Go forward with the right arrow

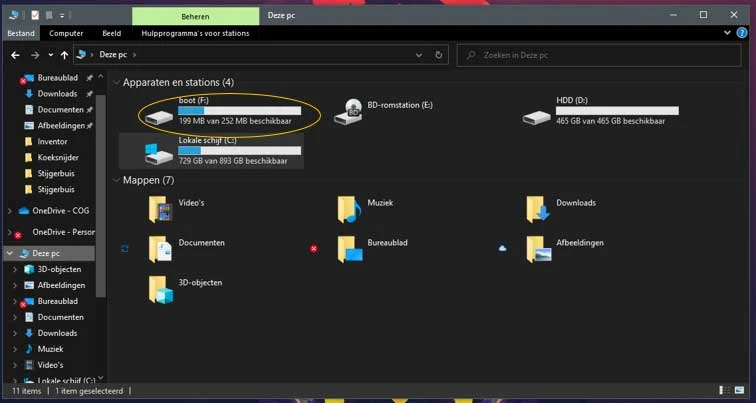click(x=35, y=55)
